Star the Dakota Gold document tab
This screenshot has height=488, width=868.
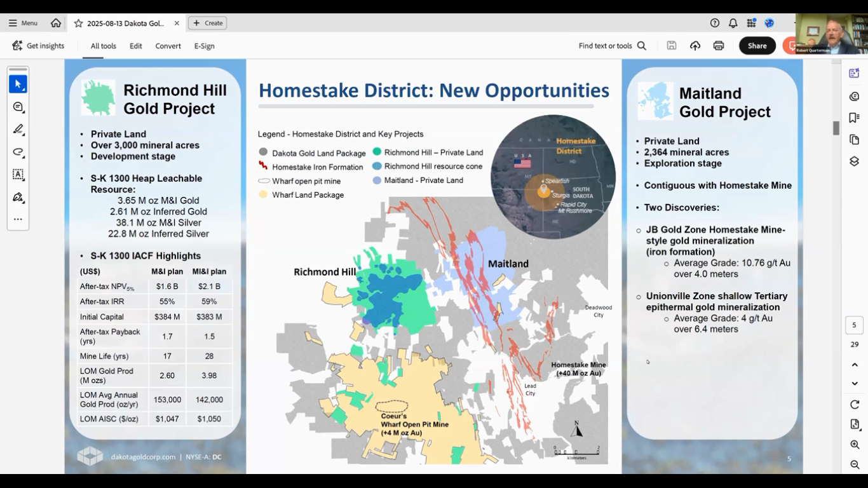pyautogui.click(x=78, y=23)
